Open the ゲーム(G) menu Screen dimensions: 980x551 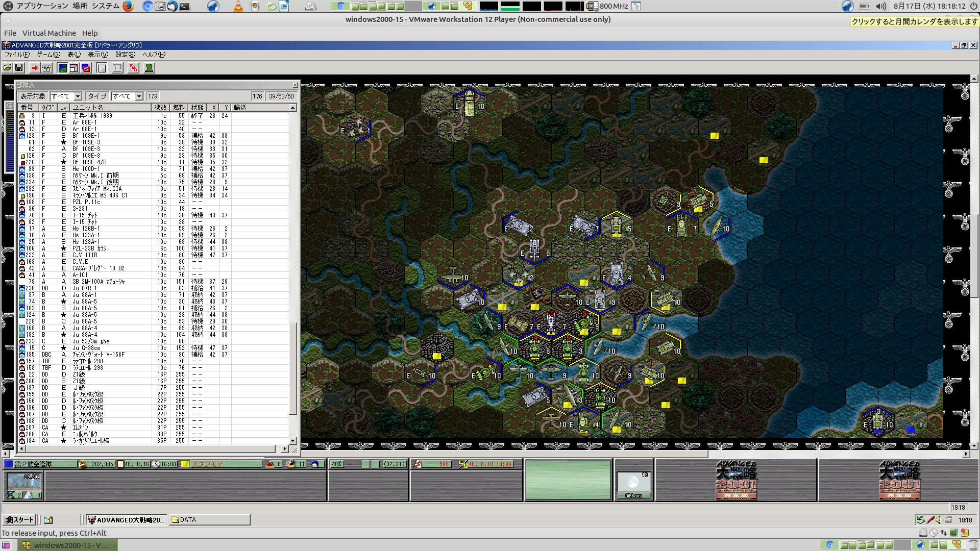point(48,55)
